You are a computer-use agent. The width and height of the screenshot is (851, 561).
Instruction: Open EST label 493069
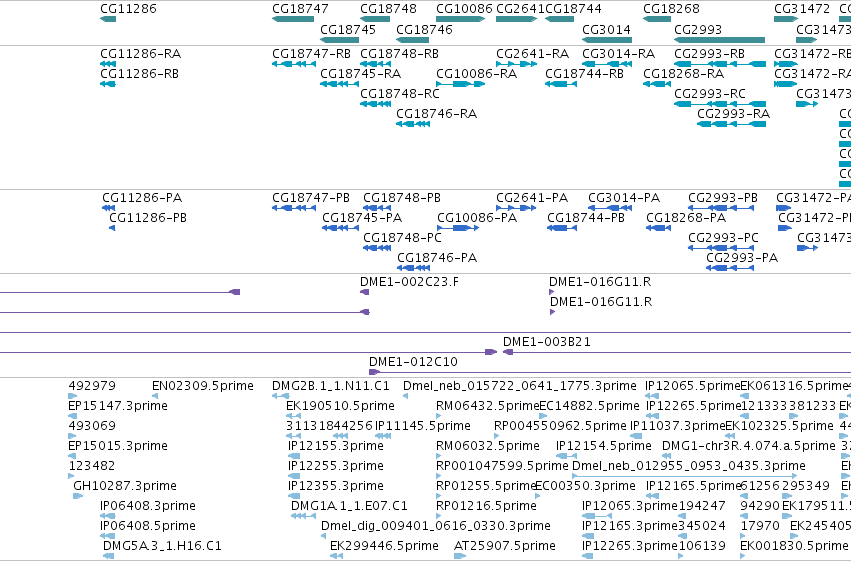(x=92, y=426)
